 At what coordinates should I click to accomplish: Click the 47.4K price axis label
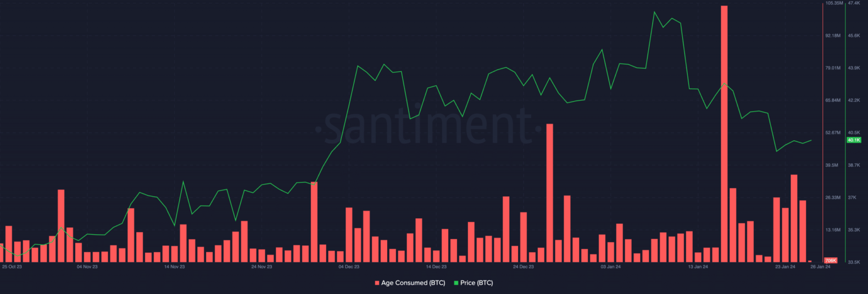click(x=853, y=3)
